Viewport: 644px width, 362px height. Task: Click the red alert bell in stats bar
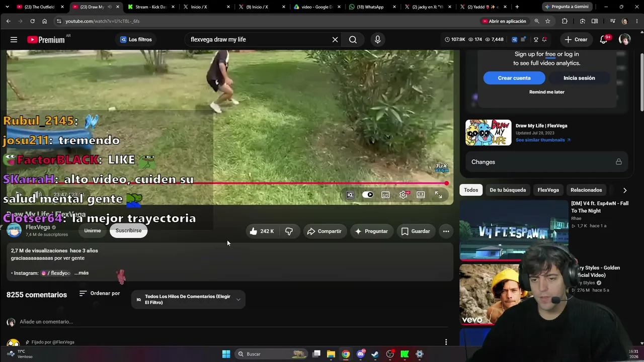(x=544, y=40)
